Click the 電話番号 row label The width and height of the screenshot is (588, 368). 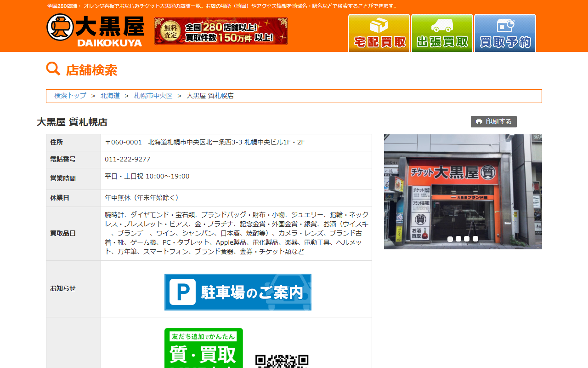(63, 159)
